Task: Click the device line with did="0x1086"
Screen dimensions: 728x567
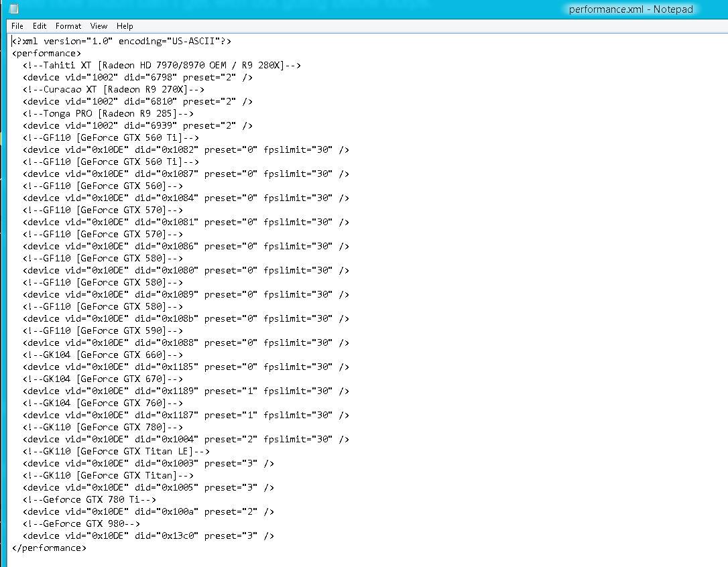Action: 186,246
